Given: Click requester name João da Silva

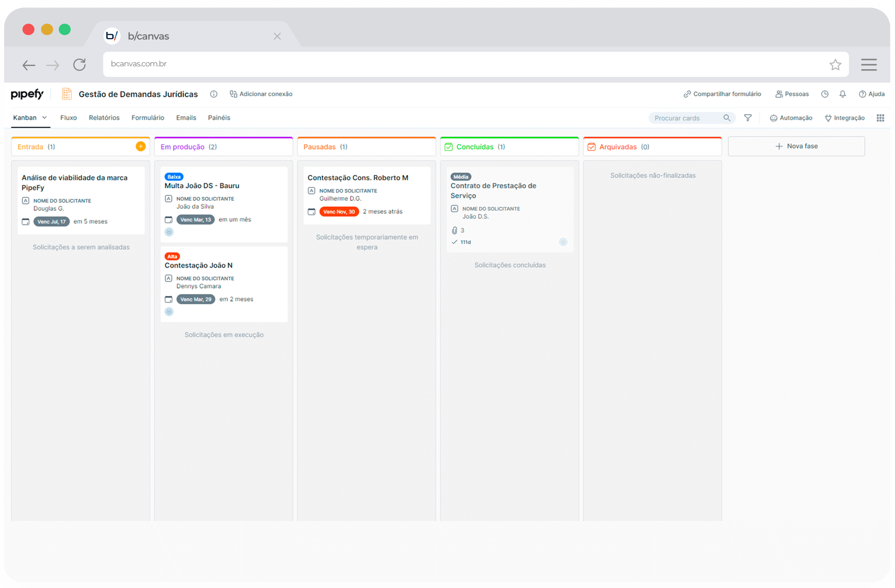Looking at the screenshot, I should 195,206.
